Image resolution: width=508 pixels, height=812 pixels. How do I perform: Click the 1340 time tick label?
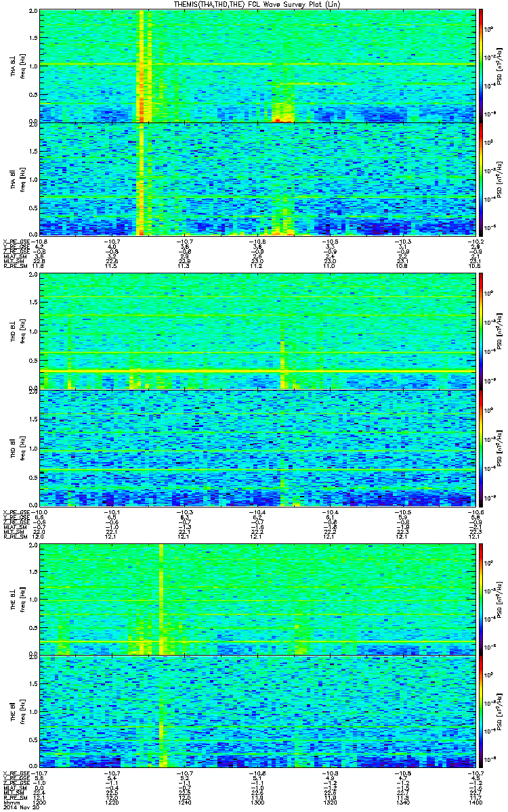(x=402, y=803)
